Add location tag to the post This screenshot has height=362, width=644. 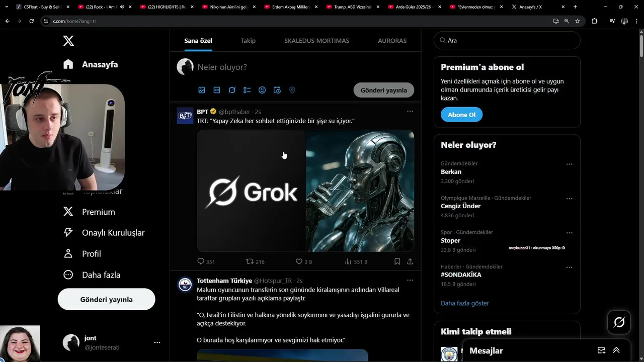click(x=292, y=90)
